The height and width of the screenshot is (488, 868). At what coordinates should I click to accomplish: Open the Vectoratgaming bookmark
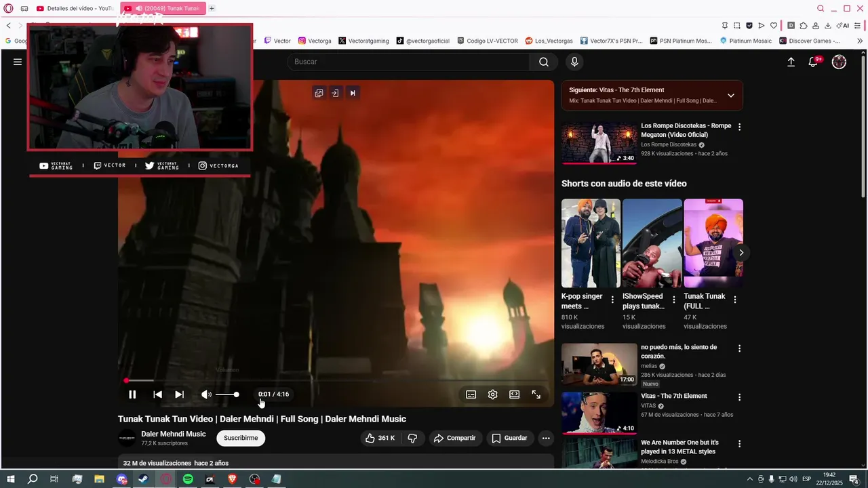click(x=363, y=41)
